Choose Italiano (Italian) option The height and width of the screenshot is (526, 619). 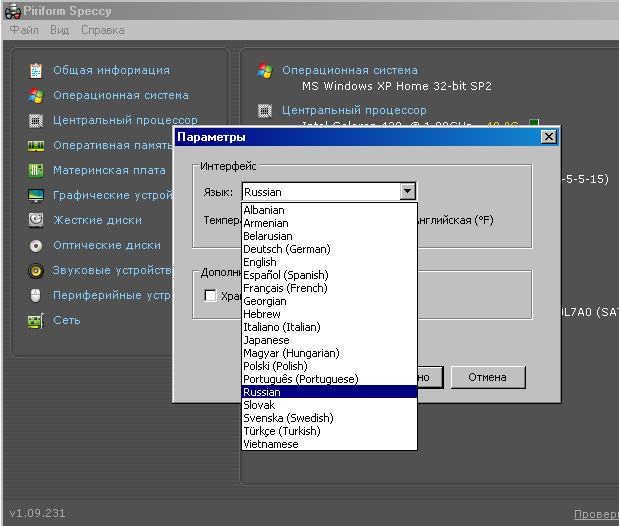click(329, 327)
